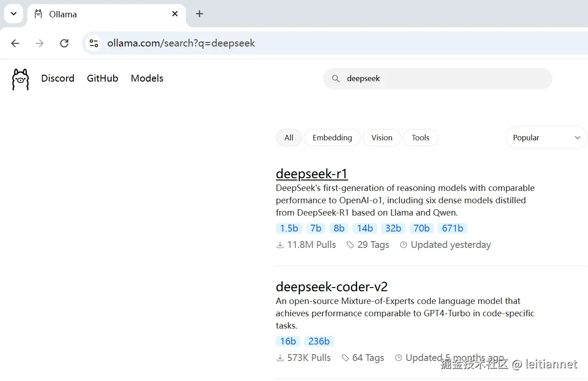Click the tag icon beside 29 Tags
Screen dimensions: 588x381
(x=350, y=245)
